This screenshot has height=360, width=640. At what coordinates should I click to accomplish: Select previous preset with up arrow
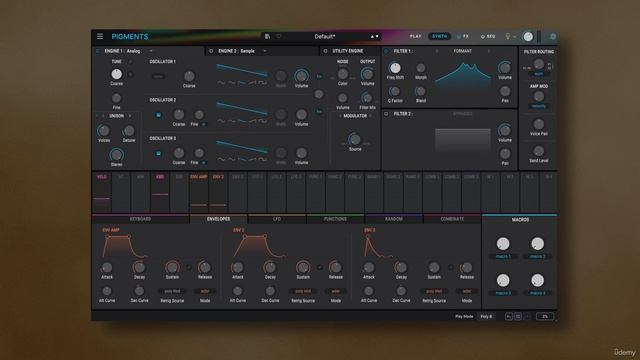point(372,36)
